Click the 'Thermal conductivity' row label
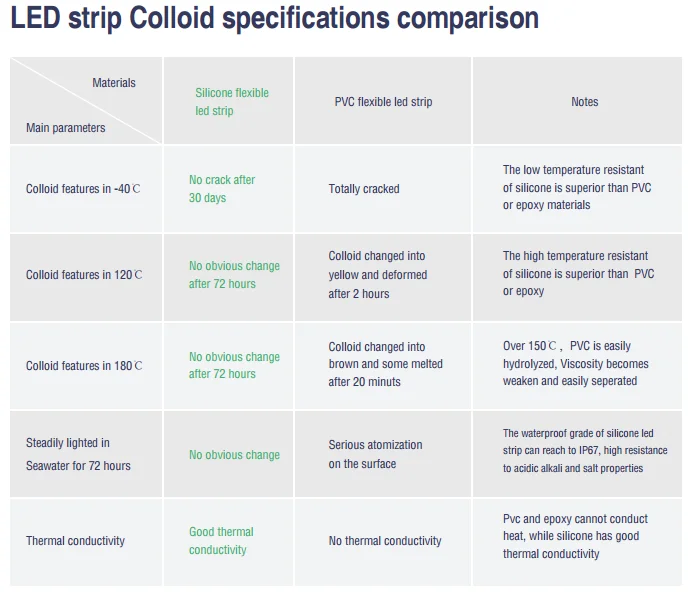This screenshot has height=597, width=694. [x=75, y=541]
